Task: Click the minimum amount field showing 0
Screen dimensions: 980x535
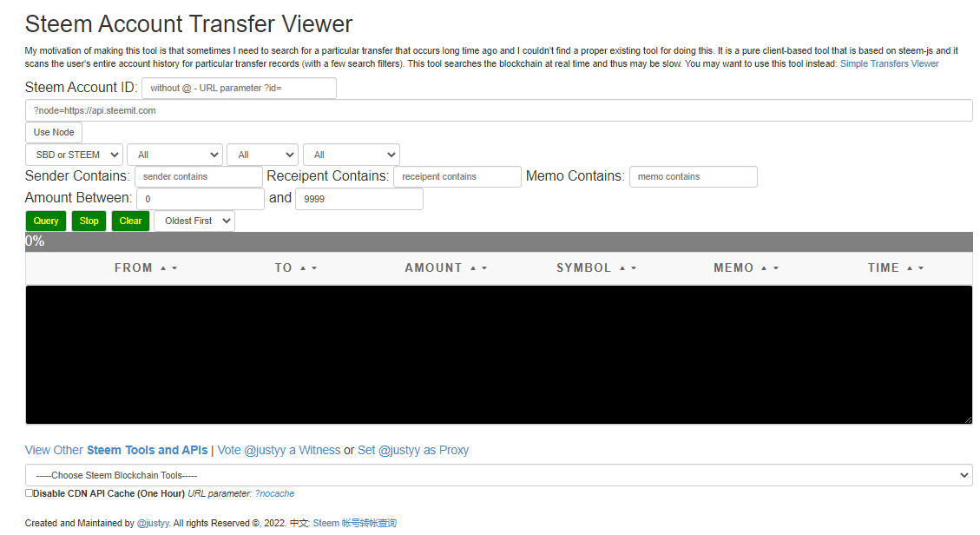Action: click(x=200, y=199)
